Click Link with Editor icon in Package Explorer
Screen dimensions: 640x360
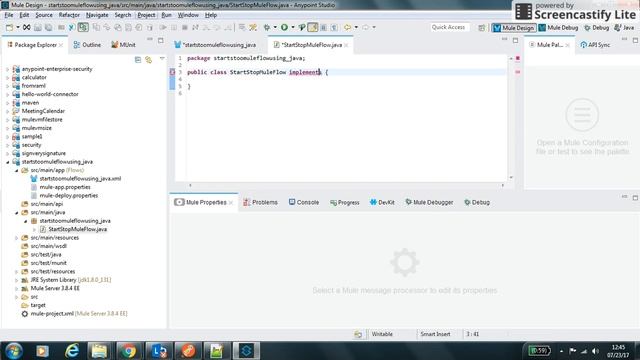point(149,60)
